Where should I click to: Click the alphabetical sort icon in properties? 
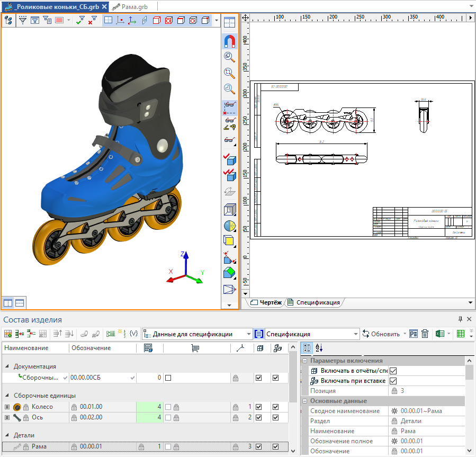point(319,348)
